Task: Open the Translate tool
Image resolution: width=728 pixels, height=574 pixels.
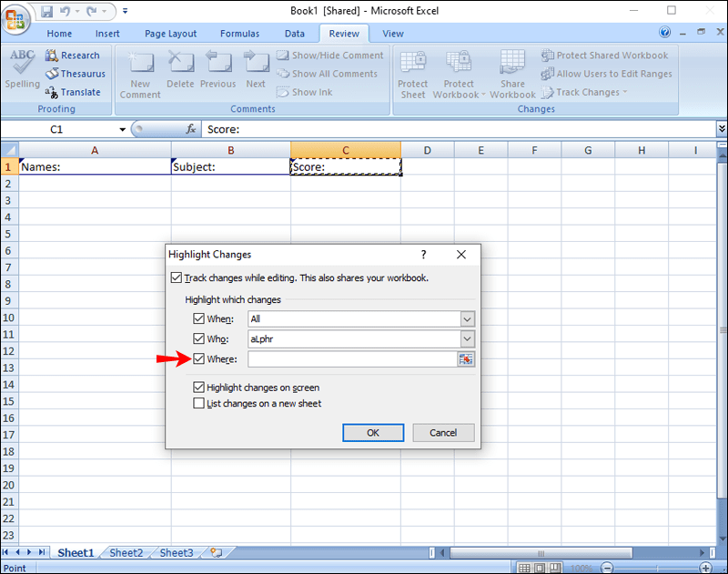Action: click(73, 93)
